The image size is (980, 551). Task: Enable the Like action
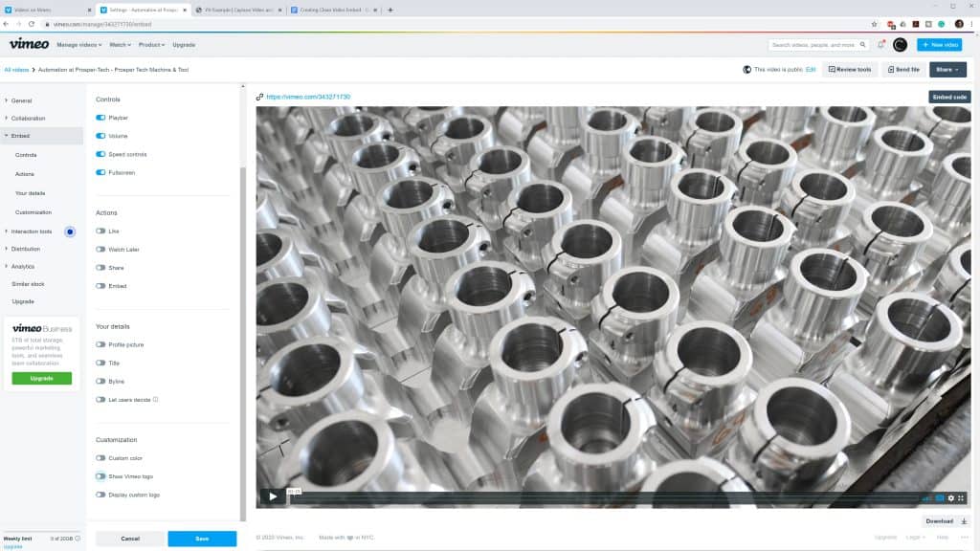[x=100, y=231]
